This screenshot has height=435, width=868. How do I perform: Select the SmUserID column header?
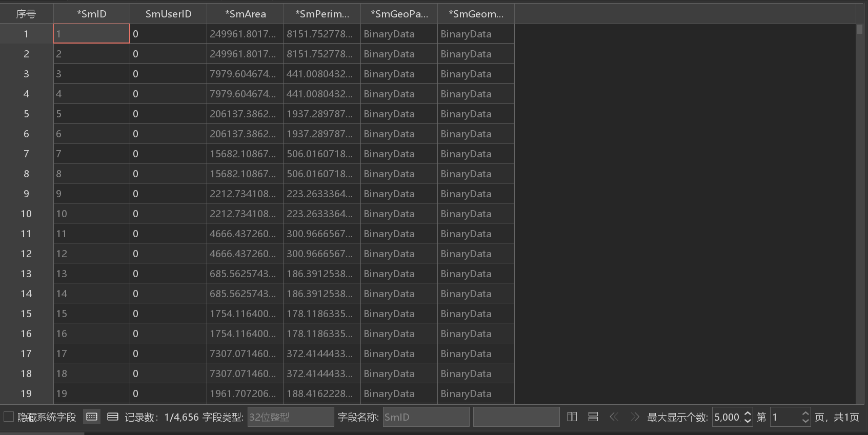[x=168, y=14]
